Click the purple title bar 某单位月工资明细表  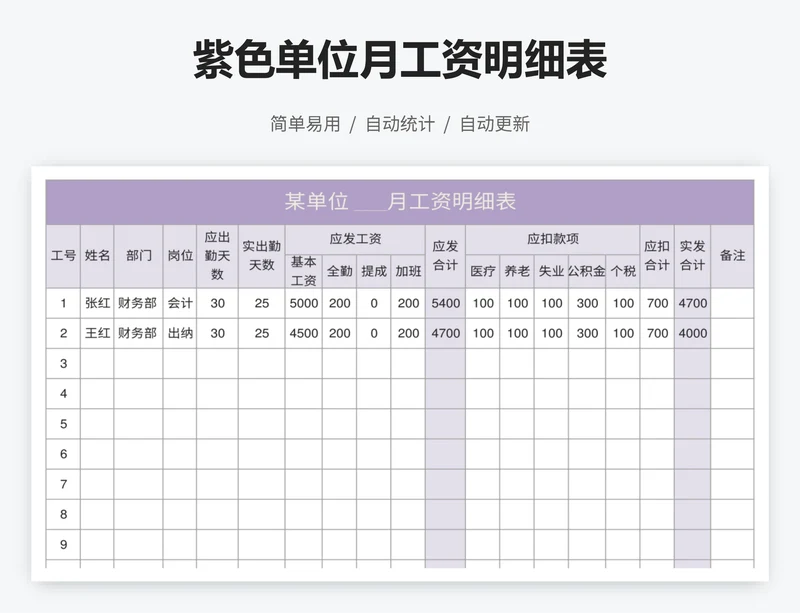(x=399, y=202)
